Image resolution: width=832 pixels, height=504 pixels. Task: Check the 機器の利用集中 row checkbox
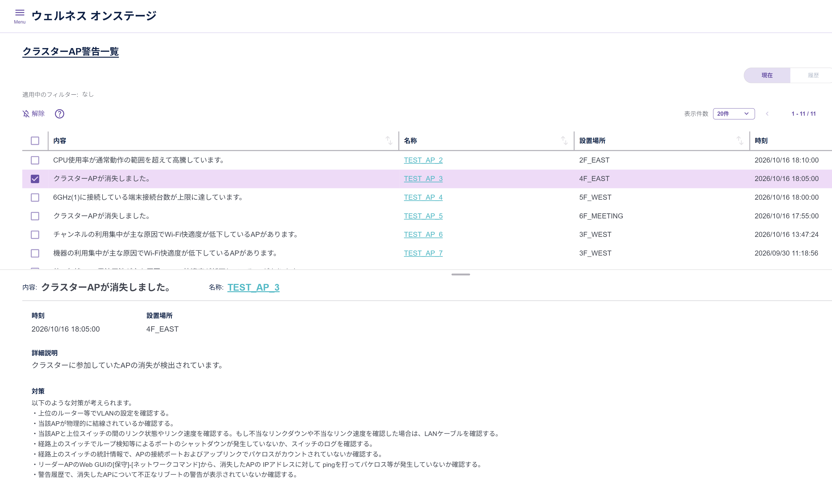(35, 253)
